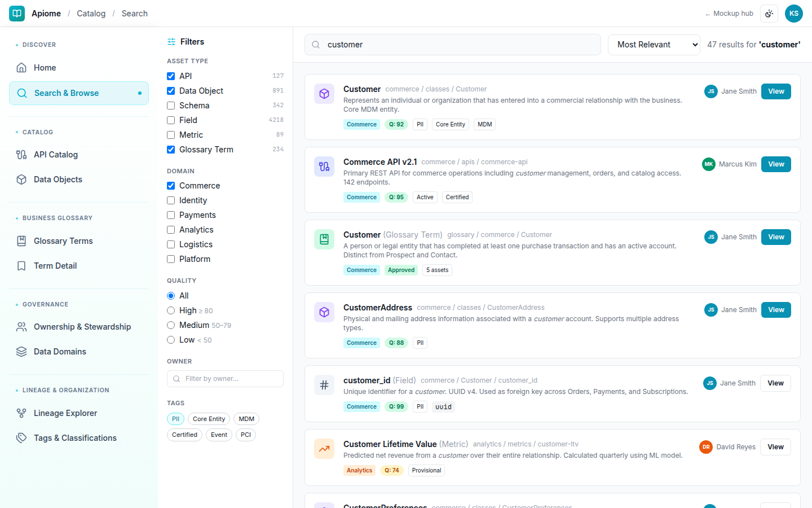Enable the Schema asset type checkbox
The height and width of the screenshot is (508, 812).
[x=171, y=106]
